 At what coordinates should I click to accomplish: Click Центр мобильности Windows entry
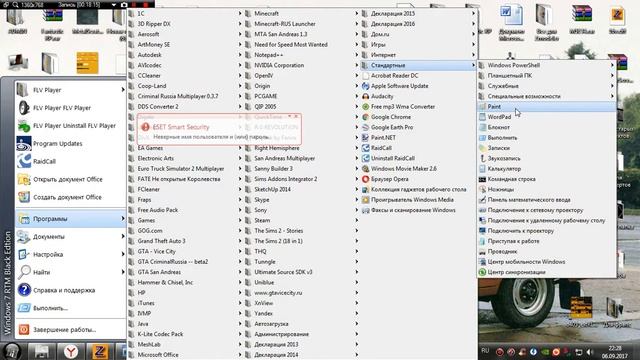pyautogui.click(x=546, y=262)
